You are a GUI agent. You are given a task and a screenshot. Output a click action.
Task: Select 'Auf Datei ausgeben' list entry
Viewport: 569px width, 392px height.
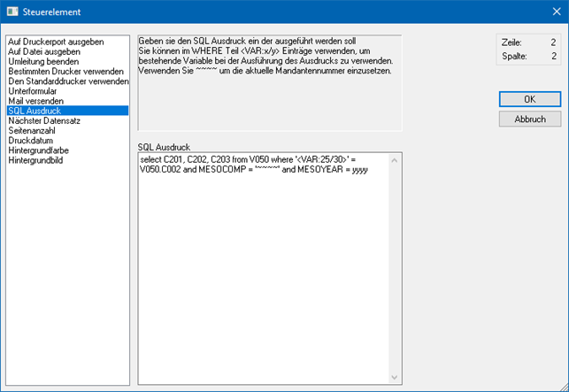point(44,51)
